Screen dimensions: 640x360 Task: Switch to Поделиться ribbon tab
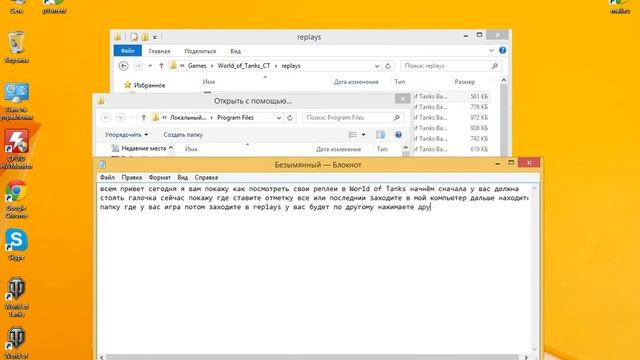tap(200, 51)
